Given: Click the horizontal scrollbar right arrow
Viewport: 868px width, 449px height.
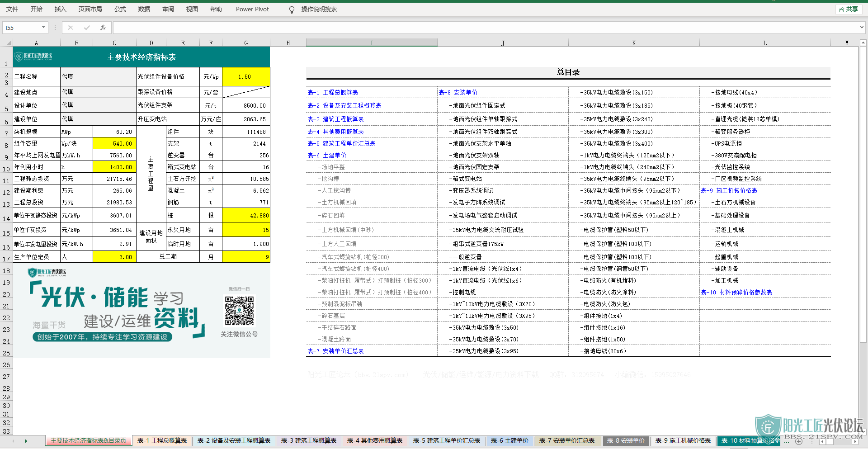Looking at the screenshot, I should [x=855, y=441].
